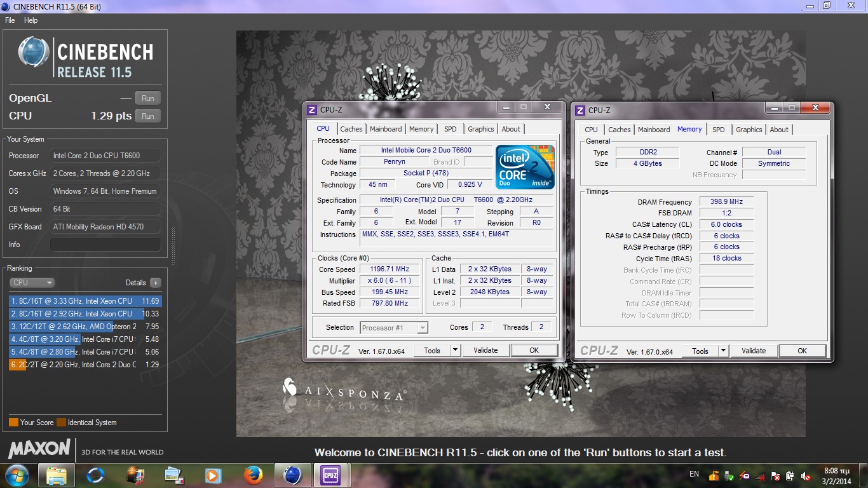Screen dimensions: 868x488
Task: Select ranking row 4C/8T @ 3.20 GHz Core i7
Action: point(85,339)
